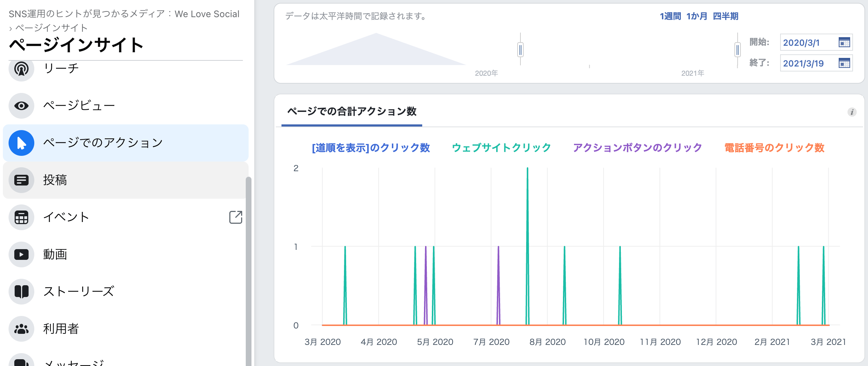Click the Videos (動画) play icon
The height and width of the screenshot is (366, 868).
(21, 254)
